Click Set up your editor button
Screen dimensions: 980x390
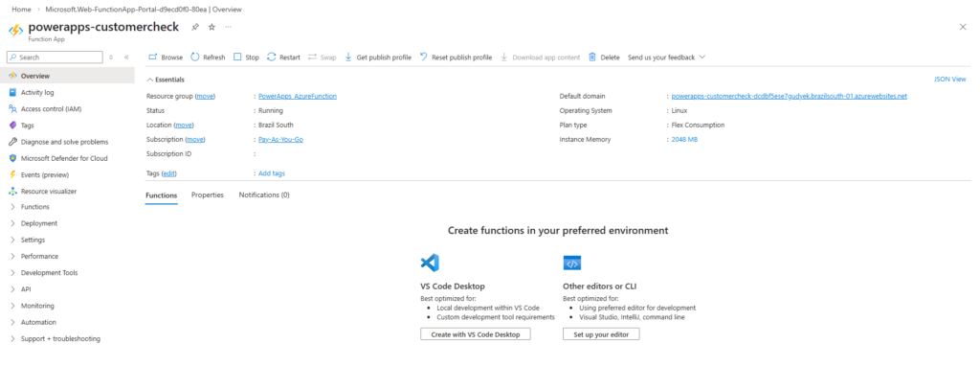pos(601,335)
